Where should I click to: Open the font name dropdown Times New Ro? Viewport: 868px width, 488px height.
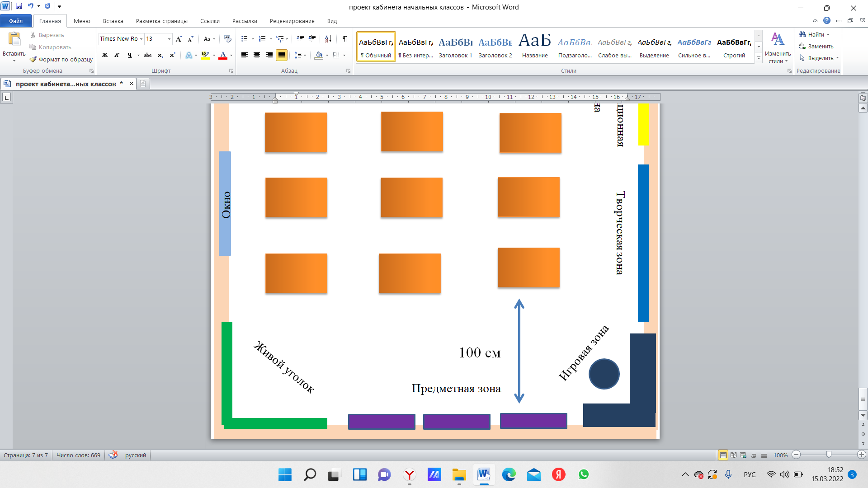[x=141, y=39]
